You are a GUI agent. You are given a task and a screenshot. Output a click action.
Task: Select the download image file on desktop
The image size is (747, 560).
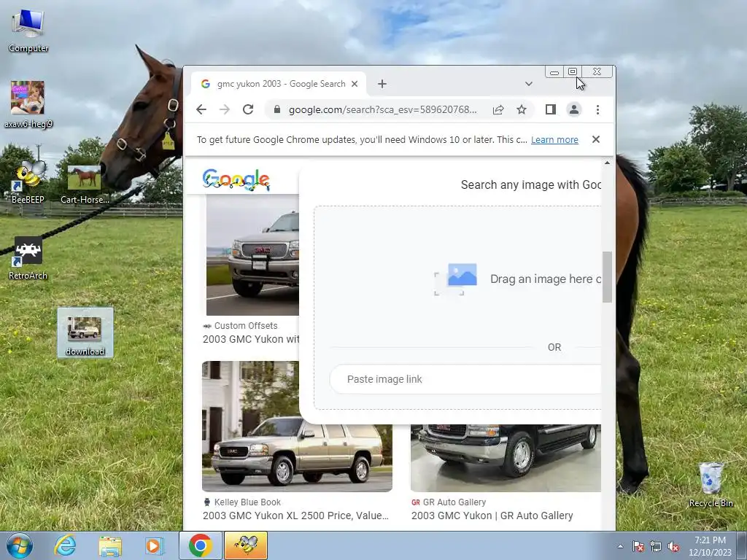point(85,332)
